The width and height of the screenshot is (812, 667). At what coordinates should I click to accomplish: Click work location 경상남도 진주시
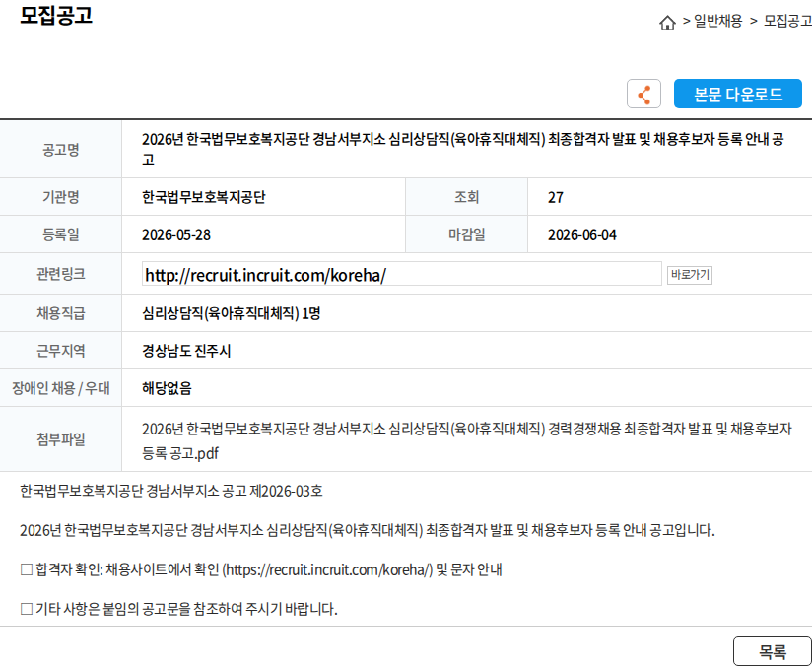[x=186, y=351]
